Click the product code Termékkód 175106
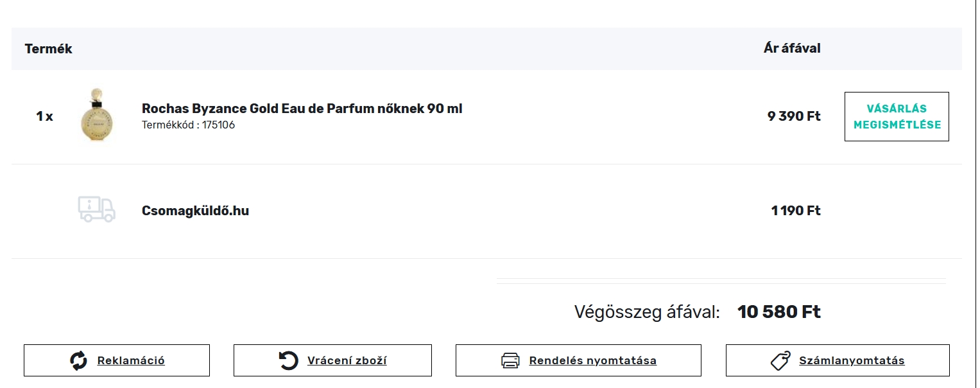Screen dimensions: 980x388 (188, 125)
